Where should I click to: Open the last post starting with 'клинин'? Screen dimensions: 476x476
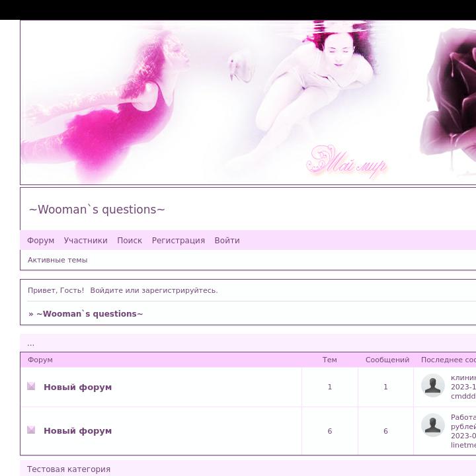[x=463, y=377]
